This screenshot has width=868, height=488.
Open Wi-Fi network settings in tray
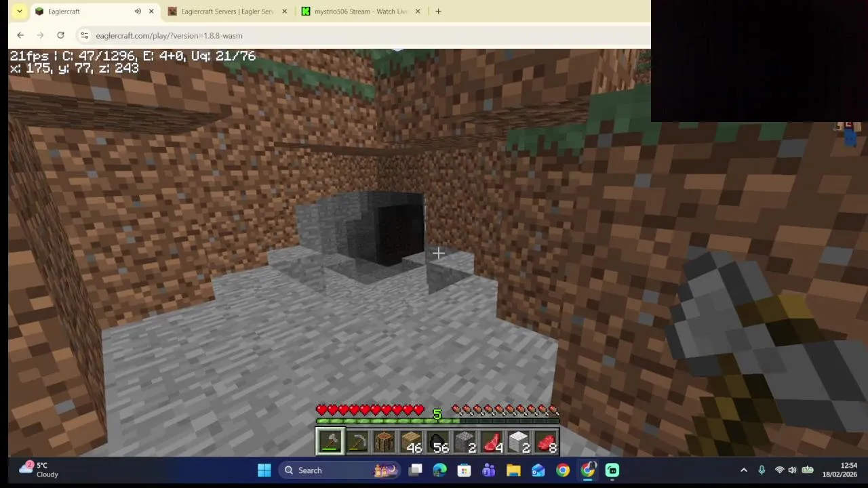click(779, 470)
